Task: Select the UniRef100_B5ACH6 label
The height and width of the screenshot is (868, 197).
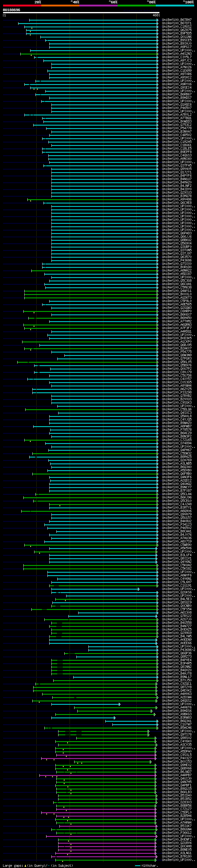Action: click(177, 728)
